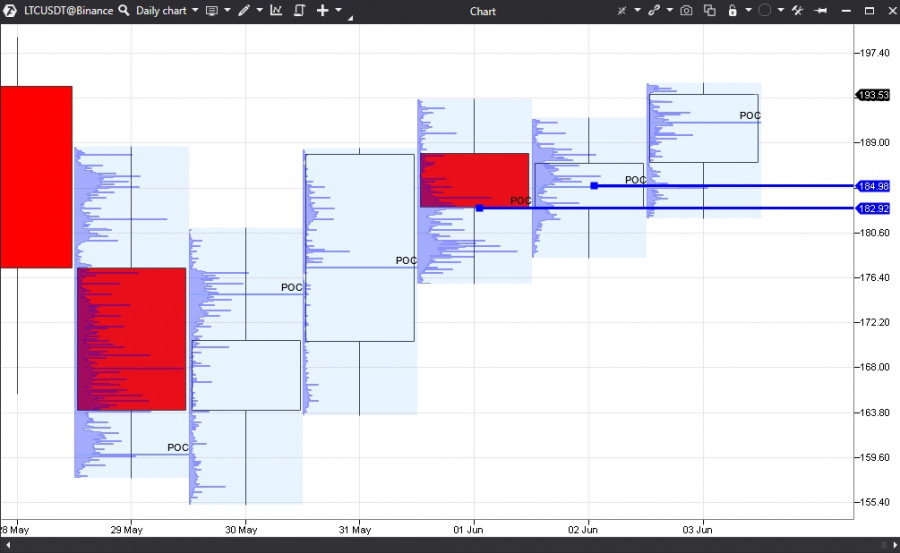The width and height of the screenshot is (900, 553).
Task: Open instrument search with magnifier icon
Action: (x=123, y=10)
